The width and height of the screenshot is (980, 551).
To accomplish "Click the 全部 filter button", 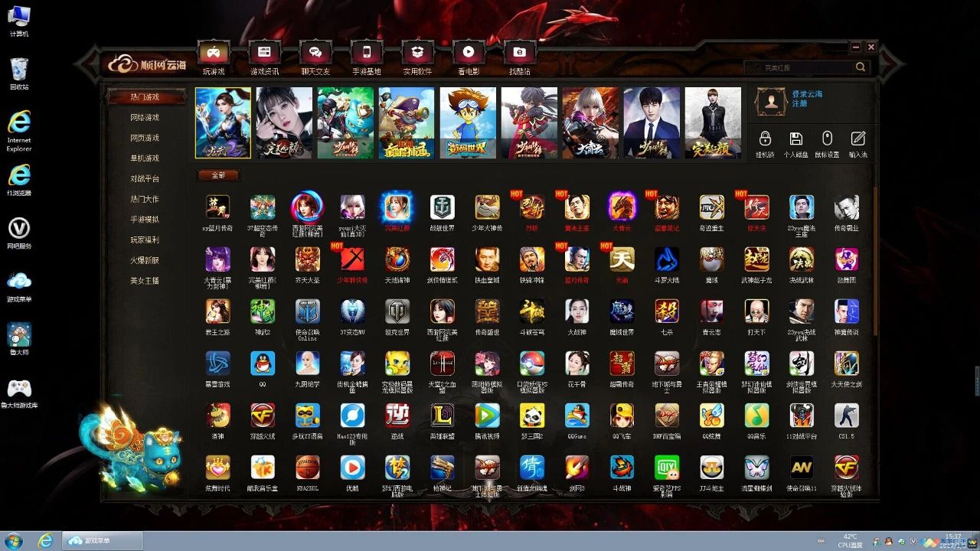I will [x=218, y=175].
